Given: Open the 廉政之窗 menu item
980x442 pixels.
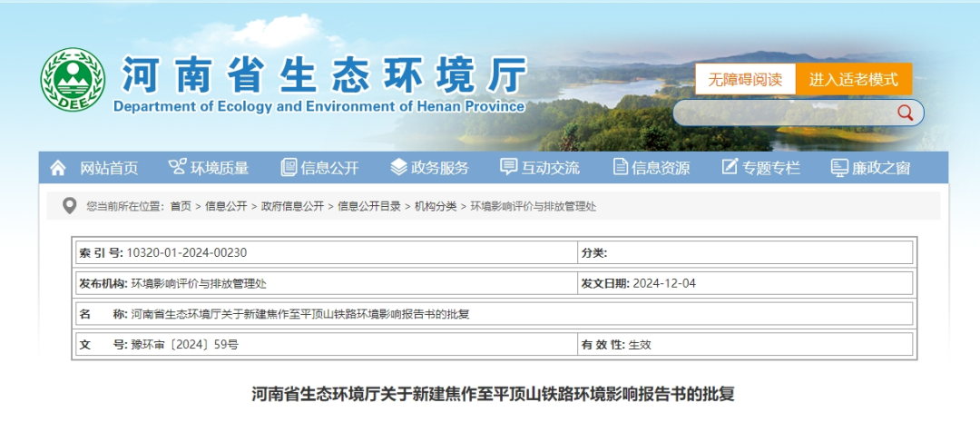Looking at the screenshot, I should 881,168.
